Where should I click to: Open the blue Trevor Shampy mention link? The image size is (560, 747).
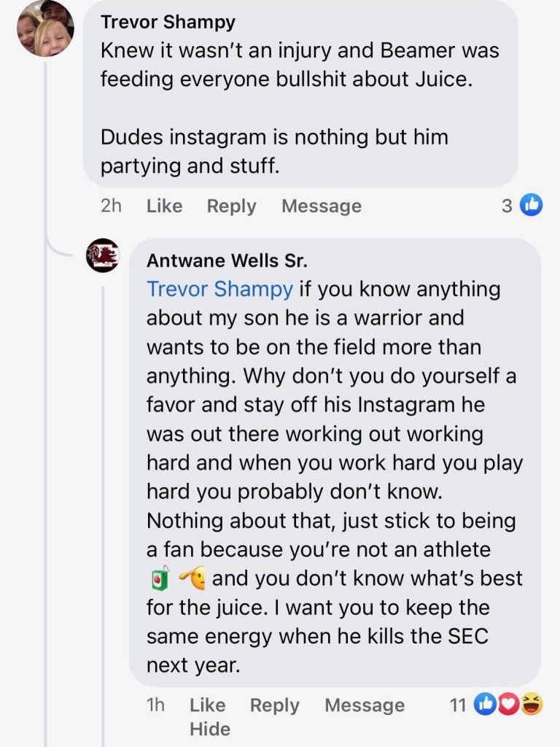click(x=219, y=290)
